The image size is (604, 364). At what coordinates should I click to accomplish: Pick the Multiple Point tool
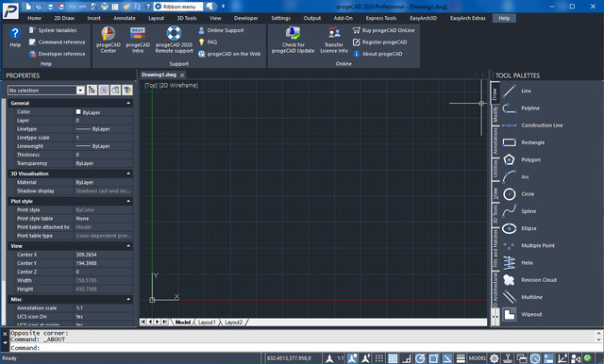point(528,245)
